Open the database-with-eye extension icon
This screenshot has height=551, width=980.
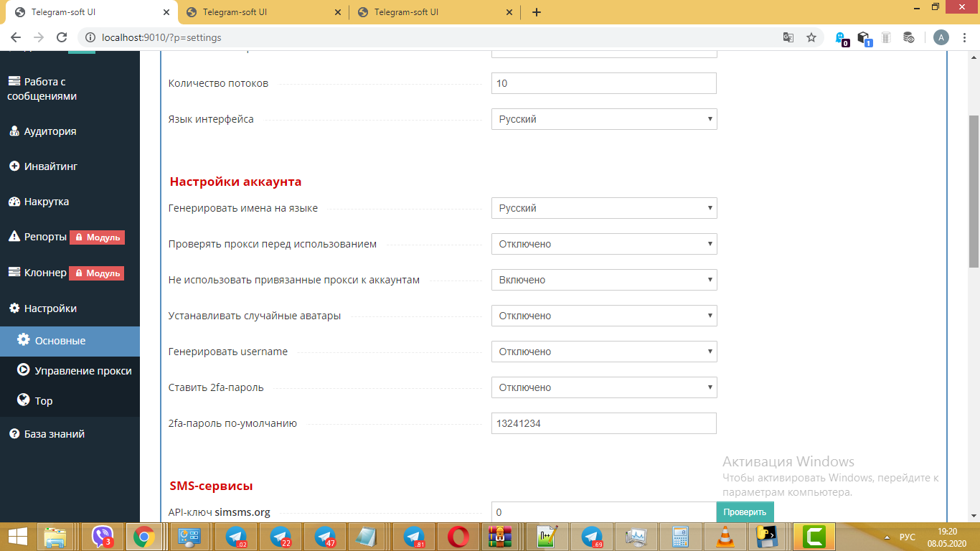908,37
